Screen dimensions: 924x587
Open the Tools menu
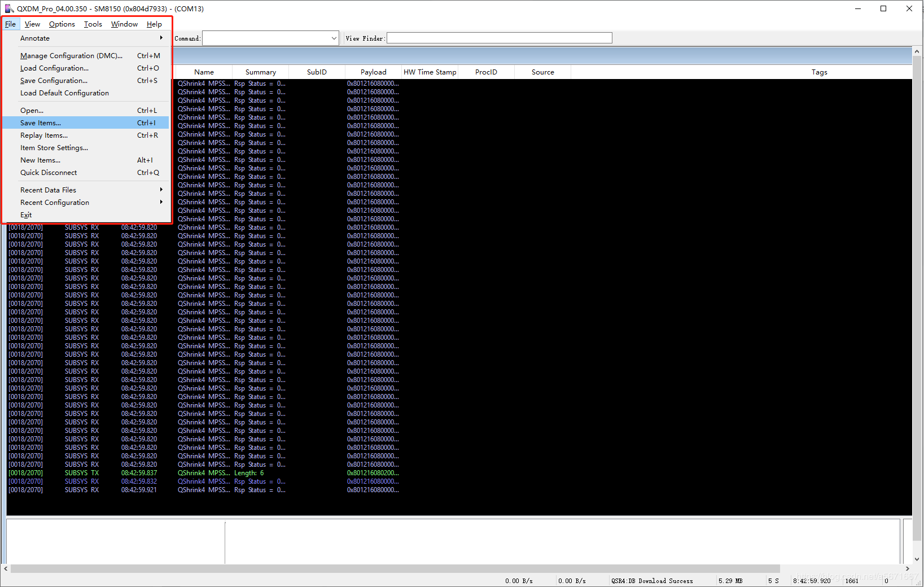click(93, 24)
